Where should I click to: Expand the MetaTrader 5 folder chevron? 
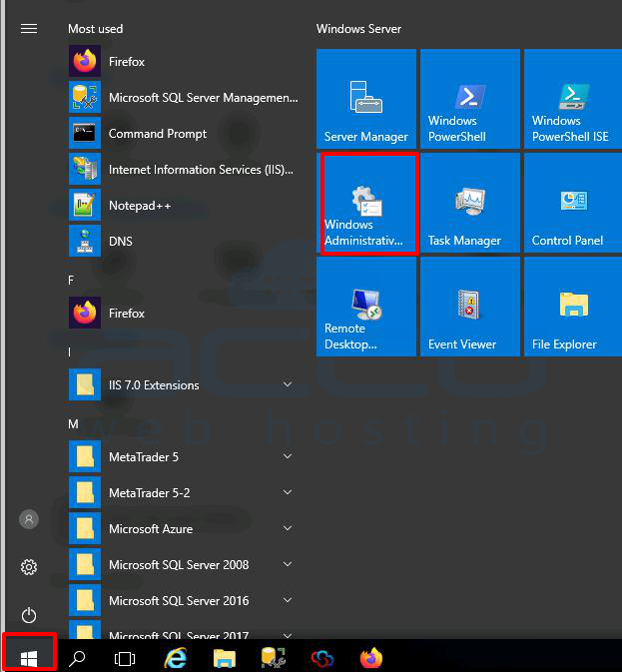pos(288,457)
